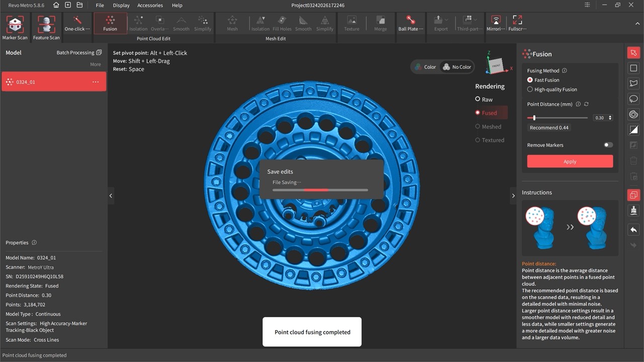The height and width of the screenshot is (362, 644).
Task: Adjust the Point Distance value stepper arrows
Action: coord(610,118)
